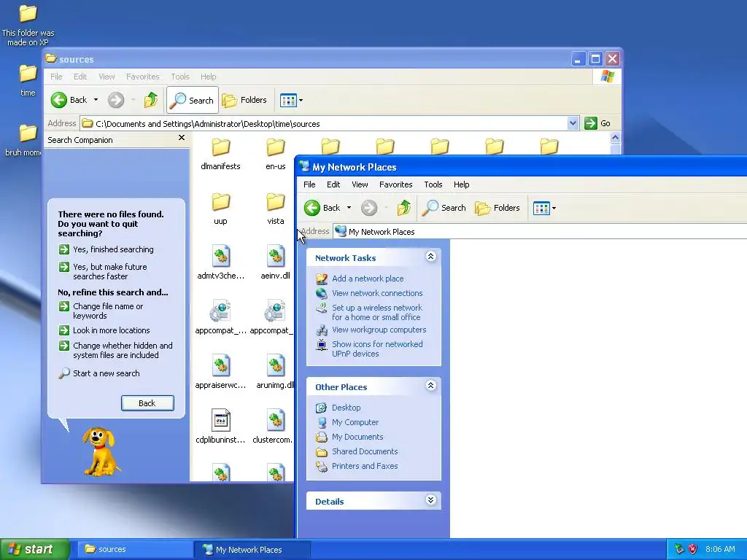Click Show icons for networked UPnP devices

point(377,349)
